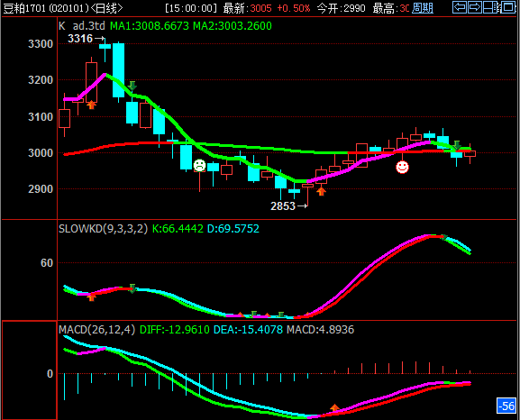Select the SLOWKD(9,3,3,2) indicator label
Screen dimensions: 520x420
coord(103,229)
